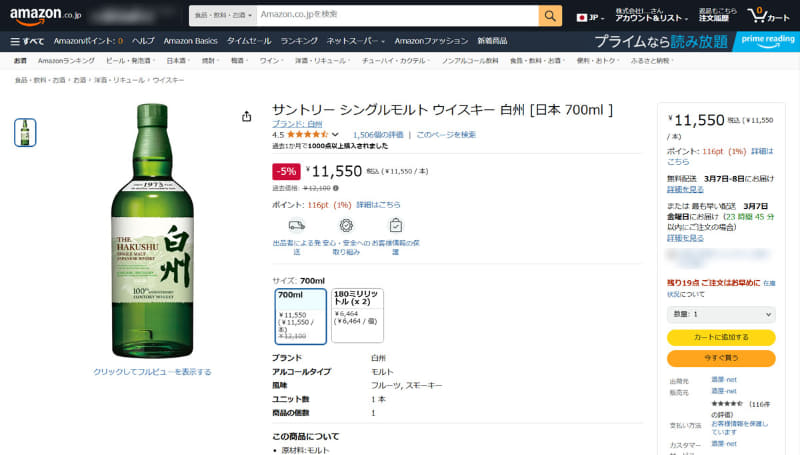
Task: Click the Japan flag language selector
Action: 590,17
